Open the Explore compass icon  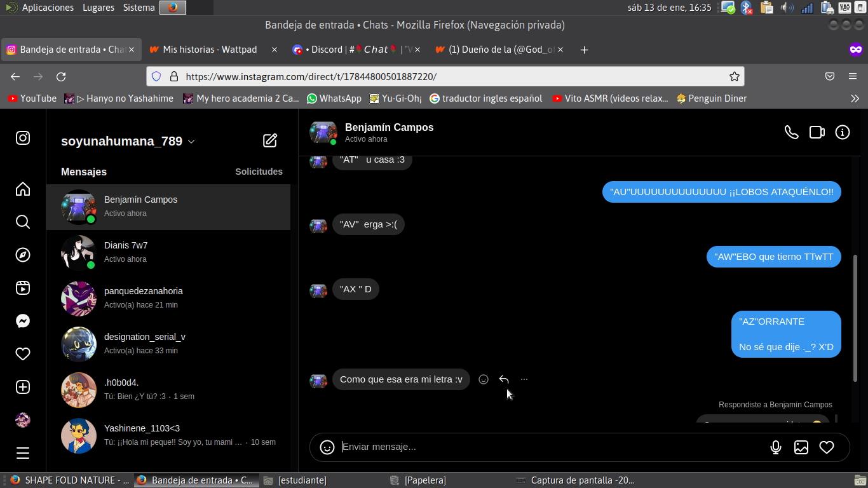(x=23, y=255)
